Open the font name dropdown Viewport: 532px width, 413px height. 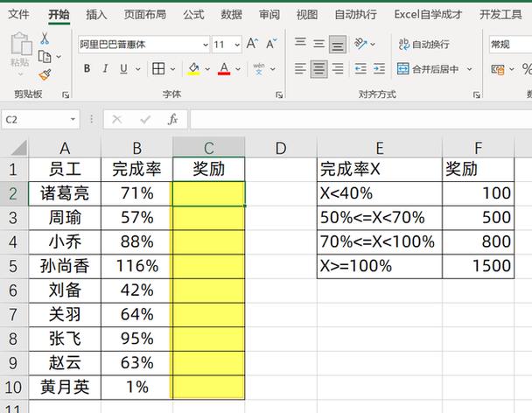click(x=206, y=45)
